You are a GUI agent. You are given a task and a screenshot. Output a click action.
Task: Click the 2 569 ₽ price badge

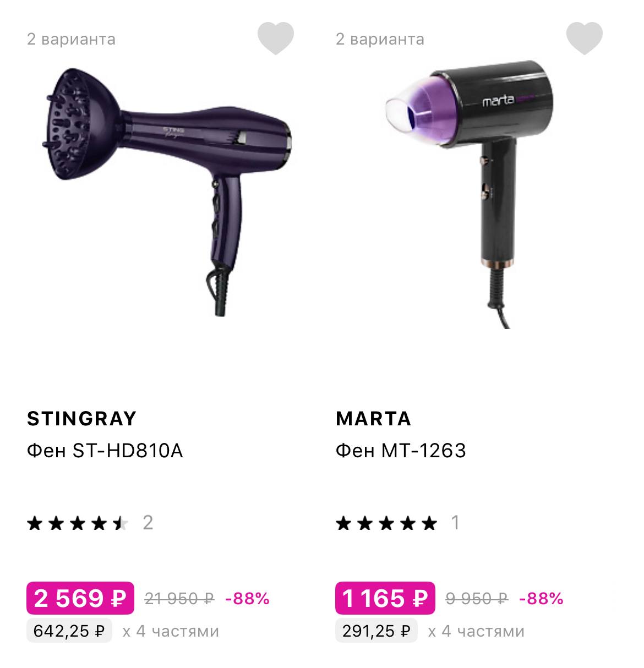pos(80,598)
